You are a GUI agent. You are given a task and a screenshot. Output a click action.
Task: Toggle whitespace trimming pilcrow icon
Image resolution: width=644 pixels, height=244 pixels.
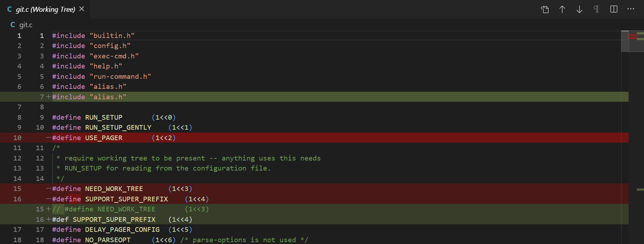tap(596, 9)
